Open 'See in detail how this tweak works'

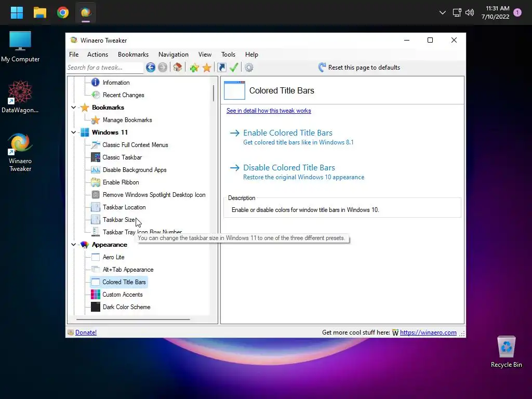coord(269,111)
